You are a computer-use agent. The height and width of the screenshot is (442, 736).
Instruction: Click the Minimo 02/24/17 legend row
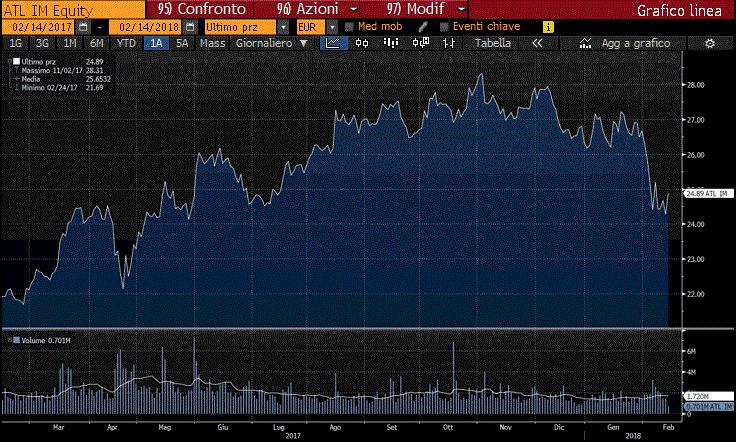62,88
